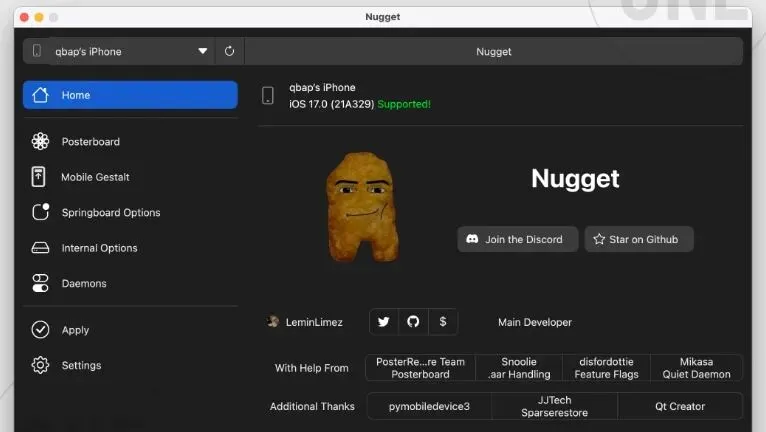
Task: Click the Apply checkmark icon
Action: 40,330
